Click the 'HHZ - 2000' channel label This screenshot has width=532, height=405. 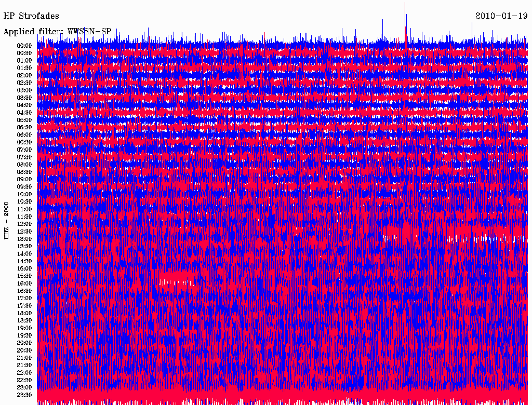click(6, 221)
